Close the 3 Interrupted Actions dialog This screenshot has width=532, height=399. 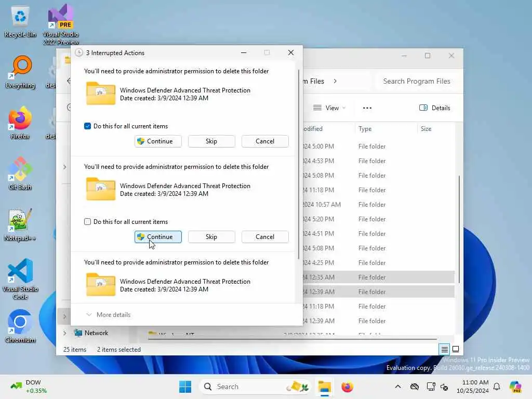(291, 52)
